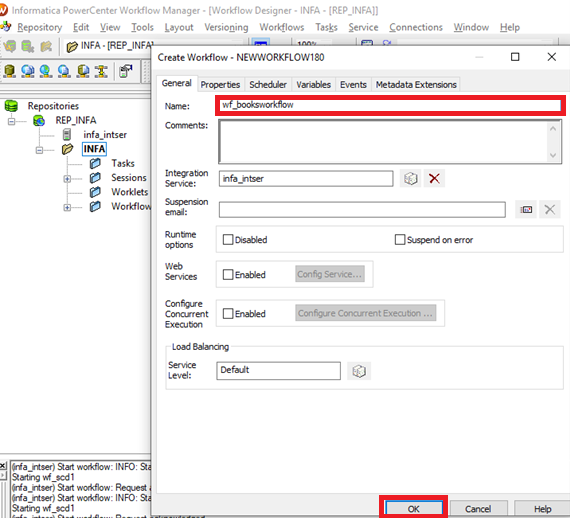Click the database cylinder connection icon
The height and width of the screenshot is (518, 570).
(x=9, y=71)
